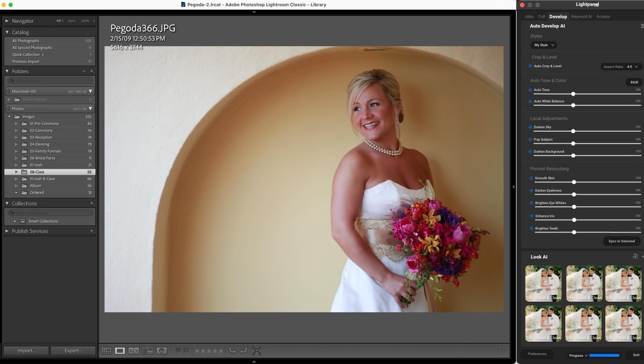Rotate photo clockwise
Viewport: 644px width, 364px height.
pos(243,350)
